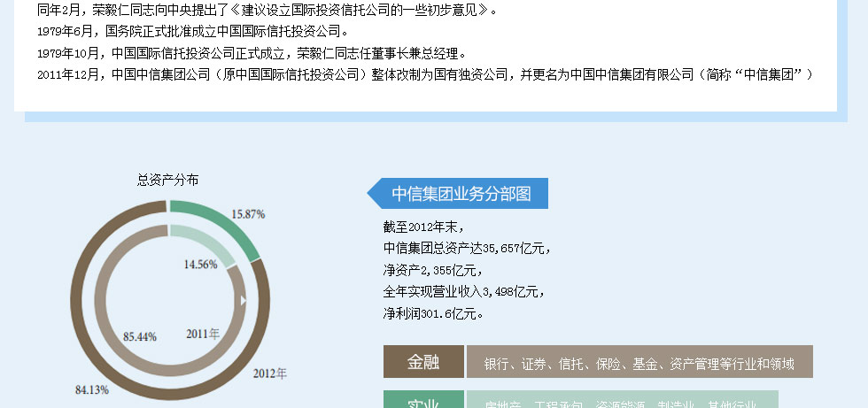
Task: Click the 2011年12月 restructuring history line
Action: point(425,74)
